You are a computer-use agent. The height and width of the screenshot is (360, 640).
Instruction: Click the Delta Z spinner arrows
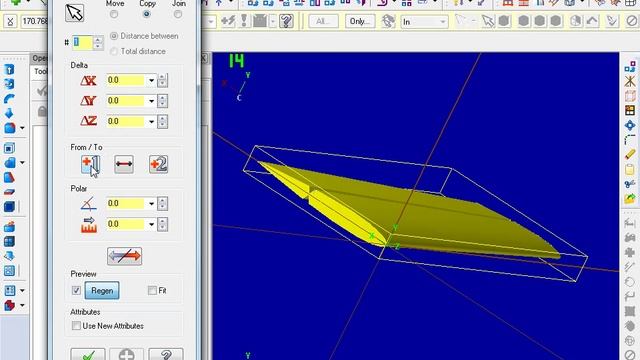click(x=162, y=122)
